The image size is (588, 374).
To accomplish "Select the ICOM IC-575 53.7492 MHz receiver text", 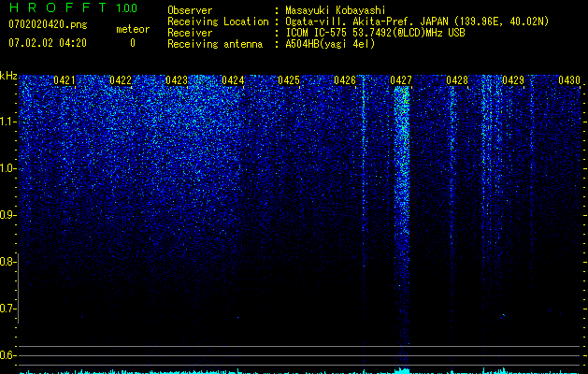I will (x=376, y=33).
